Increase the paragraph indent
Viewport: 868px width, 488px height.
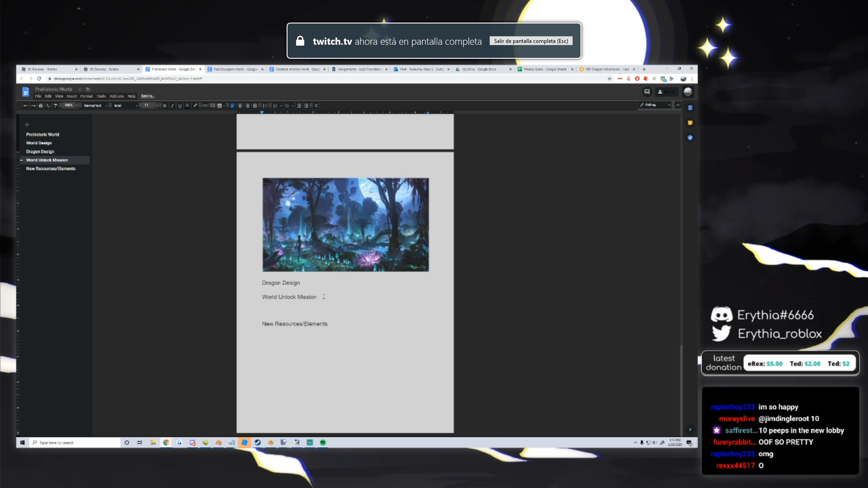point(307,106)
